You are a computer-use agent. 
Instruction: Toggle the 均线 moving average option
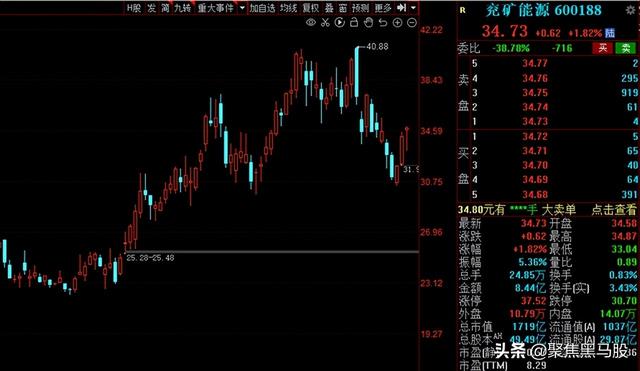coord(288,8)
